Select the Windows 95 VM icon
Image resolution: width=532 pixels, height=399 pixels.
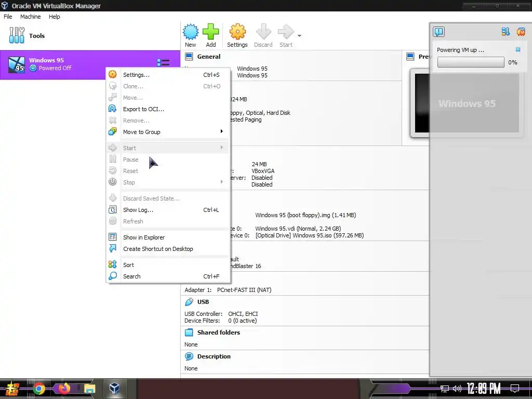click(x=17, y=65)
